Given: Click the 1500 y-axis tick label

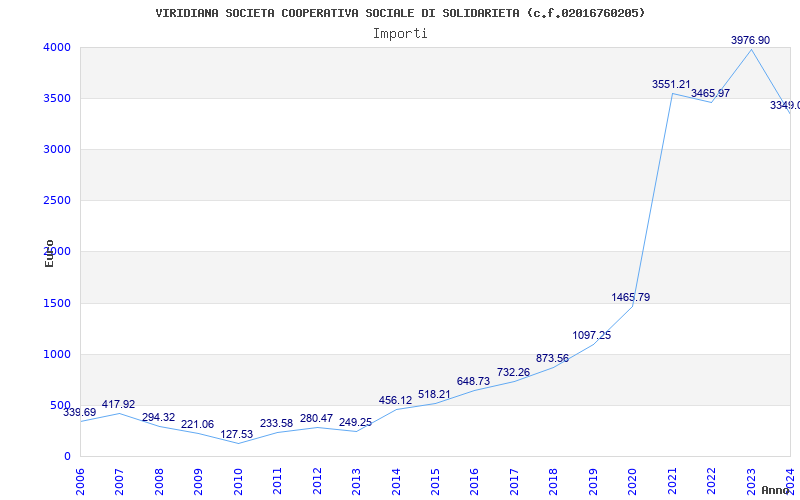Looking at the screenshot, I should pyautogui.click(x=55, y=304).
